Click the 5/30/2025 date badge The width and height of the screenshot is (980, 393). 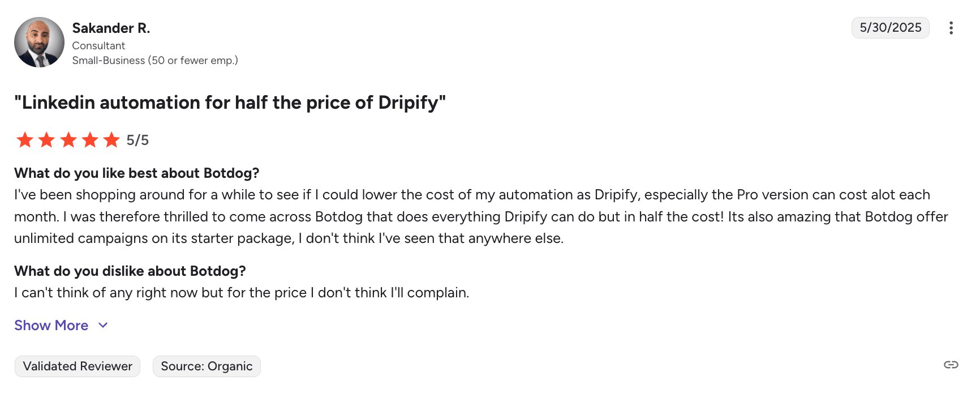pos(890,28)
